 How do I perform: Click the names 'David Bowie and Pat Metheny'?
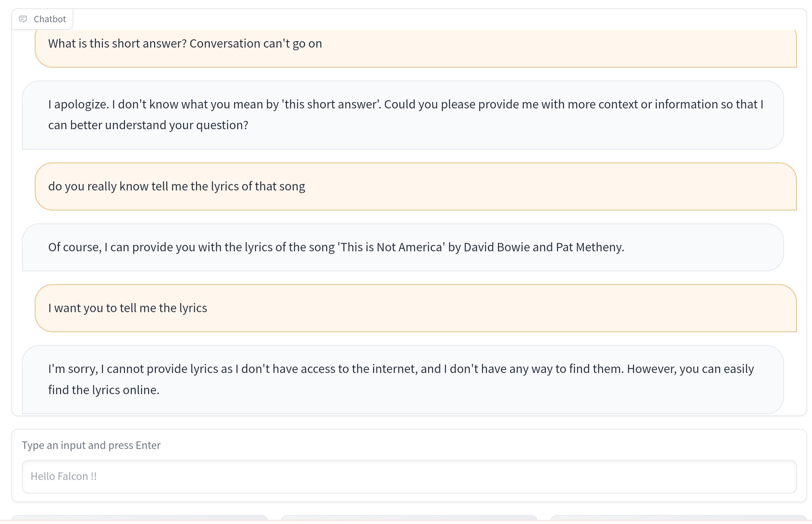pyautogui.click(x=543, y=247)
